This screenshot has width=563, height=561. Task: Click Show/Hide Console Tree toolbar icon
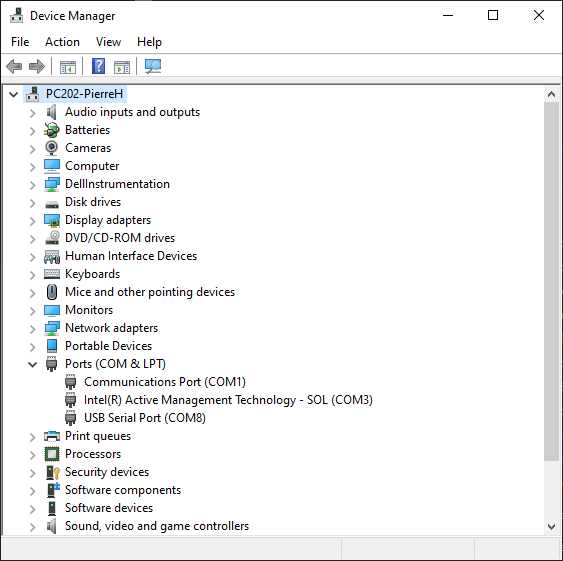point(68,67)
